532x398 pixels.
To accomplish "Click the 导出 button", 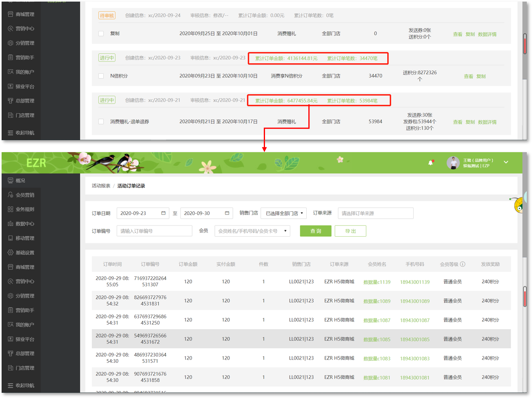I will pos(350,231).
